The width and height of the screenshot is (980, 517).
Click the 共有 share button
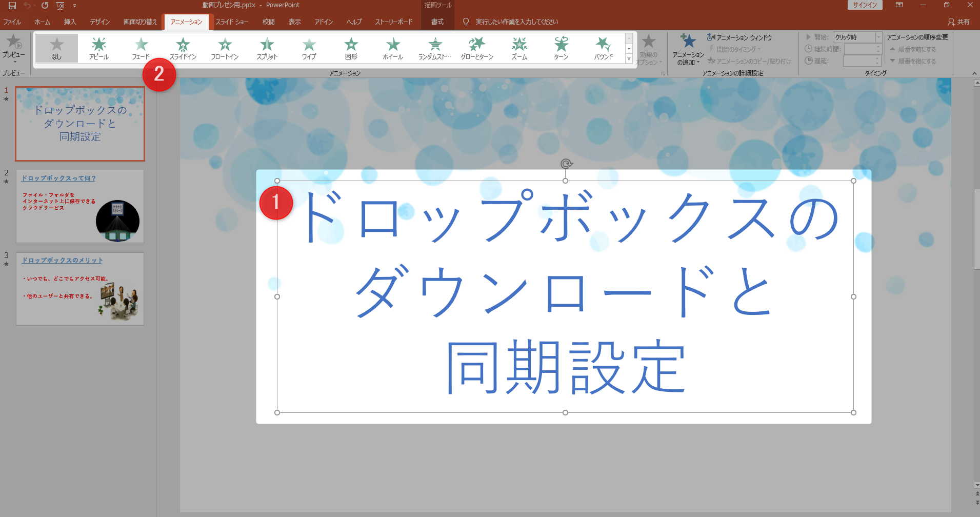pos(958,22)
